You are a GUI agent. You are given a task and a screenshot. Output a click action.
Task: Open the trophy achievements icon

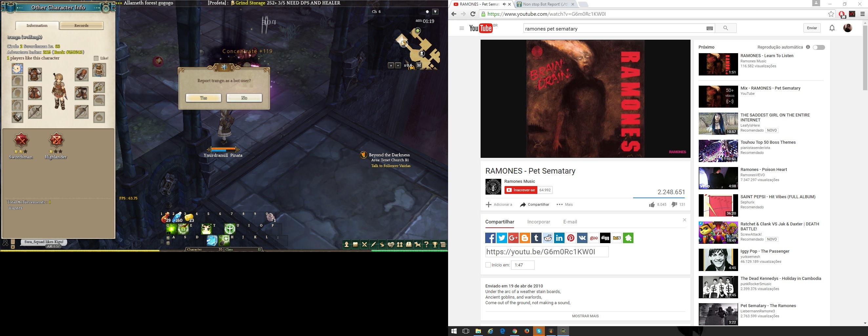(x=435, y=245)
